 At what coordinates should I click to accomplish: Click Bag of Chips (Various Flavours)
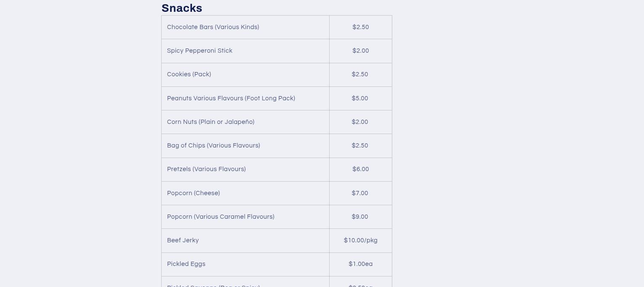[213, 145]
